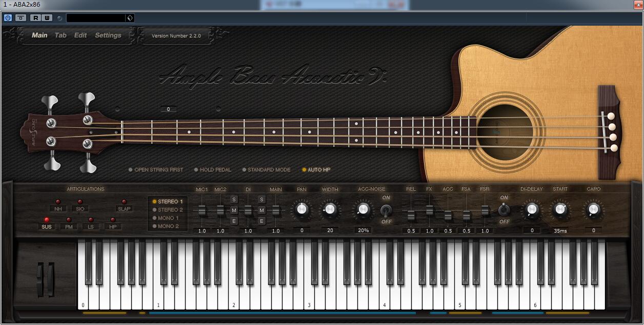Select the STEREO 2 mic mode
The height and width of the screenshot is (325, 644).
point(167,210)
